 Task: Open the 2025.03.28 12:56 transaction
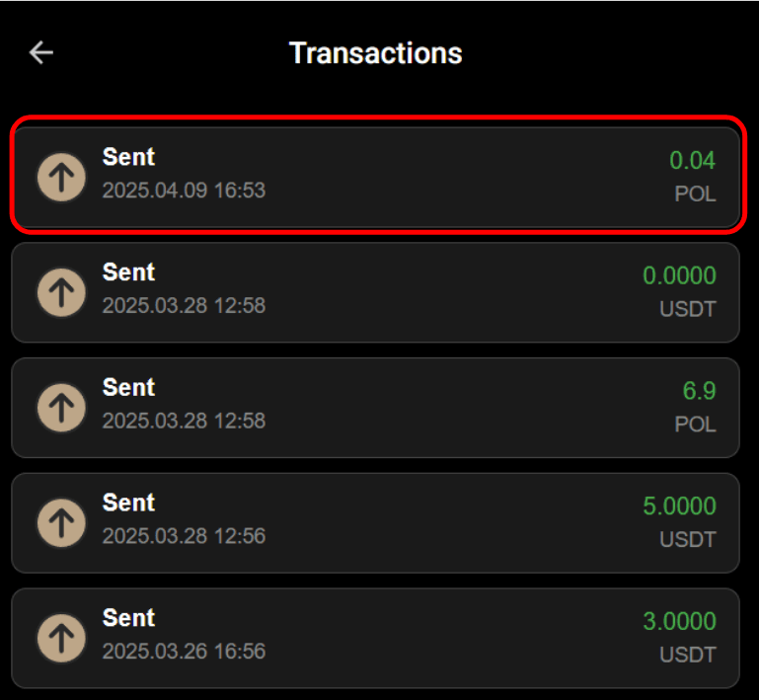376,523
